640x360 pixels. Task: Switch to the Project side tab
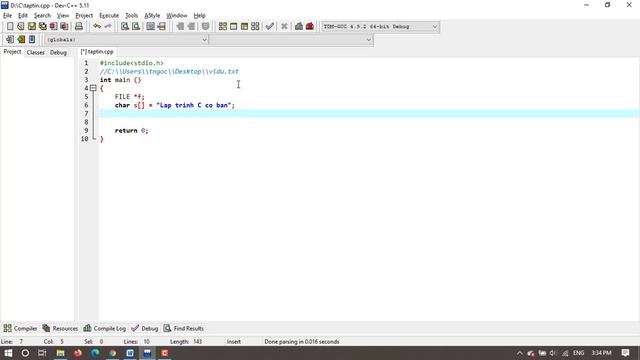[x=12, y=52]
